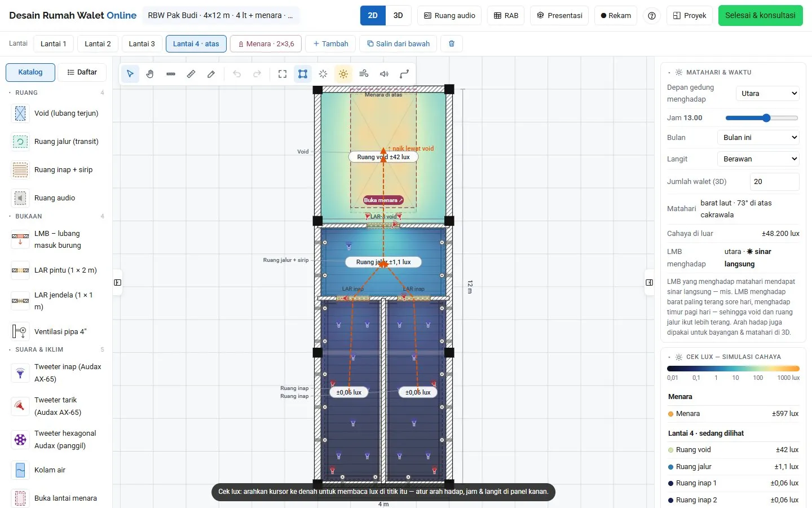
Task: Switch to Lantai 2 tab
Action: point(98,43)
